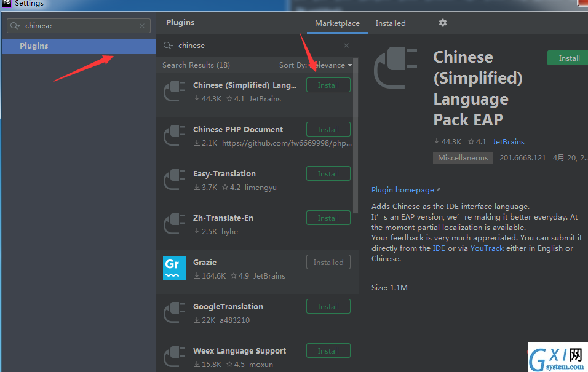Click the 201.6668.121 version text
Viewport: 588px width, 372px height.
click(522, 158)
